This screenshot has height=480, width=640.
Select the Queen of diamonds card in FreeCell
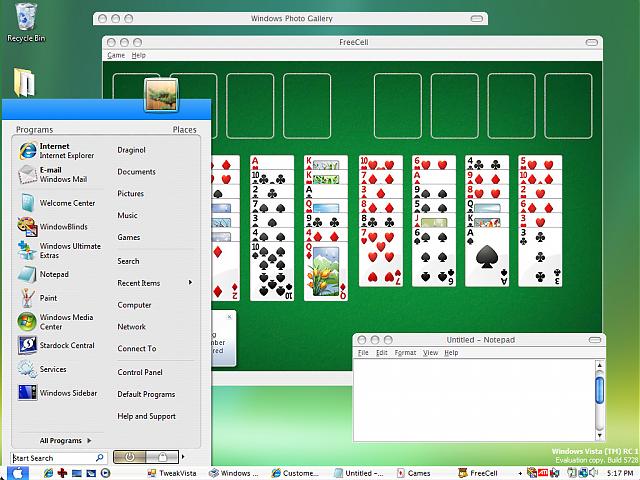coord(326,271)
